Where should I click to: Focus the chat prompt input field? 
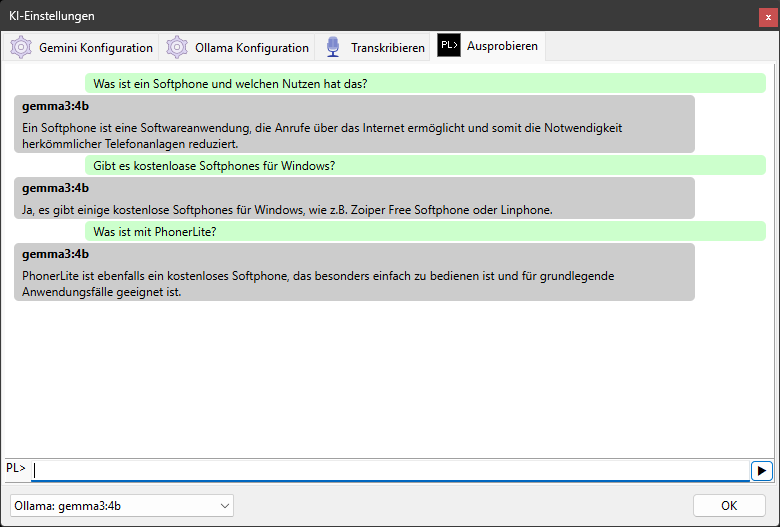390,469
